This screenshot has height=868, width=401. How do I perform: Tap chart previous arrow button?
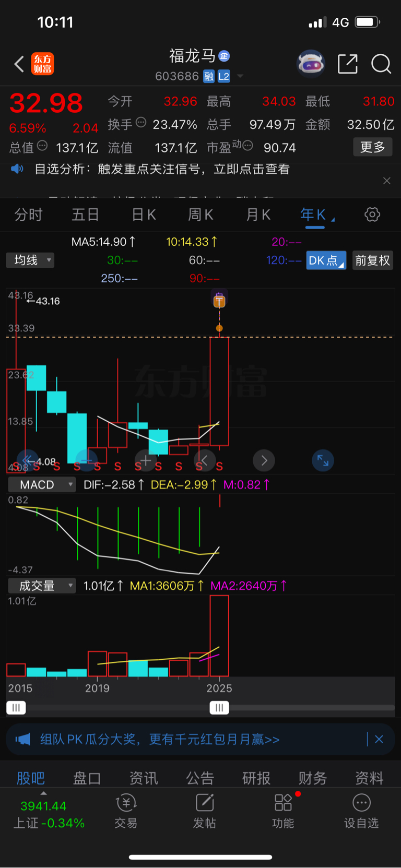[205, 460]
